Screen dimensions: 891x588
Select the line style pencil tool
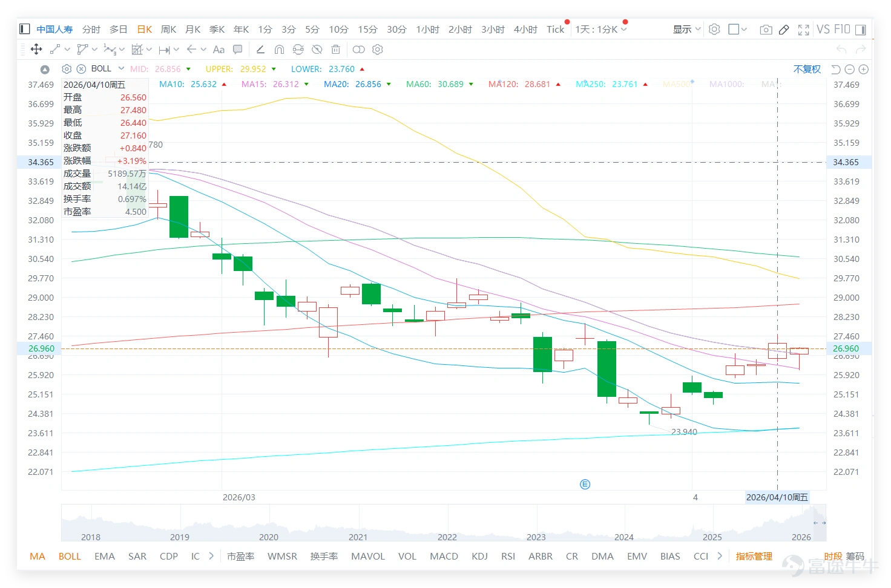tap(260, 50)
